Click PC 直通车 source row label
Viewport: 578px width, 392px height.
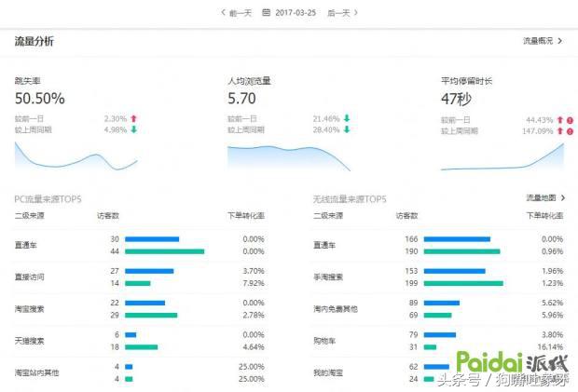coord(26,245)
